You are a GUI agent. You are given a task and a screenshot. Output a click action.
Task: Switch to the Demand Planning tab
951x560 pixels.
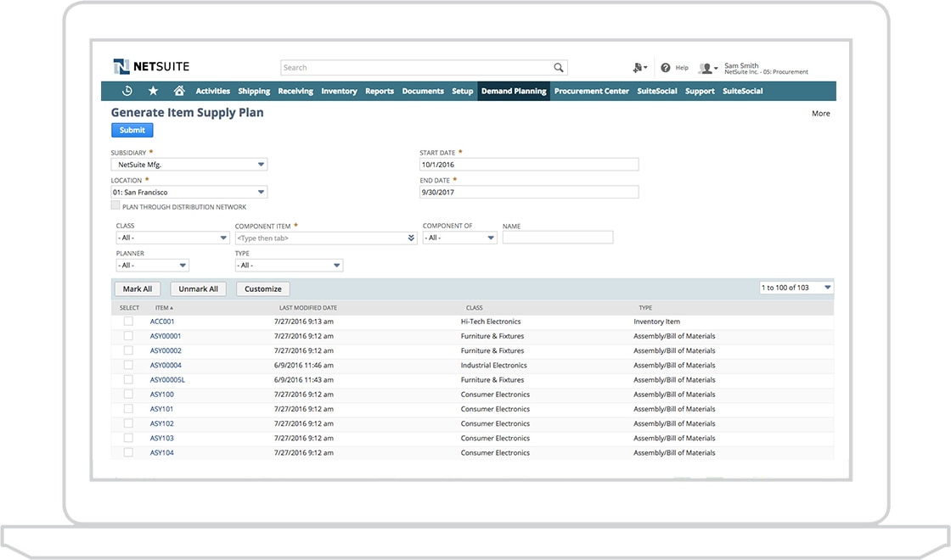[514, 91]
